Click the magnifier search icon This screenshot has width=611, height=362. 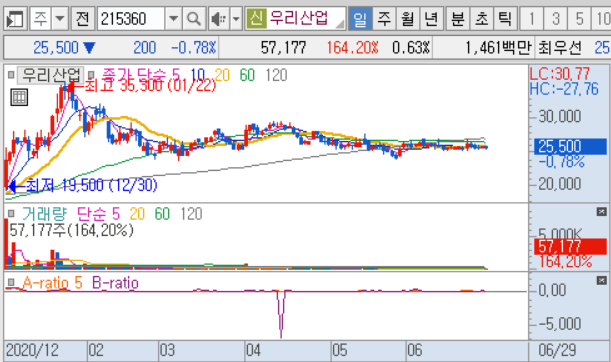(x=194, y=18)
